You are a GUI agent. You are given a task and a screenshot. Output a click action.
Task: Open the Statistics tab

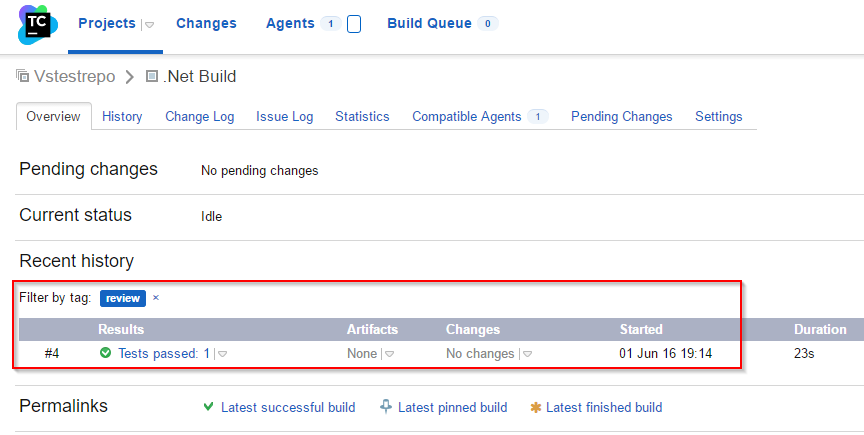pos(362,116)
